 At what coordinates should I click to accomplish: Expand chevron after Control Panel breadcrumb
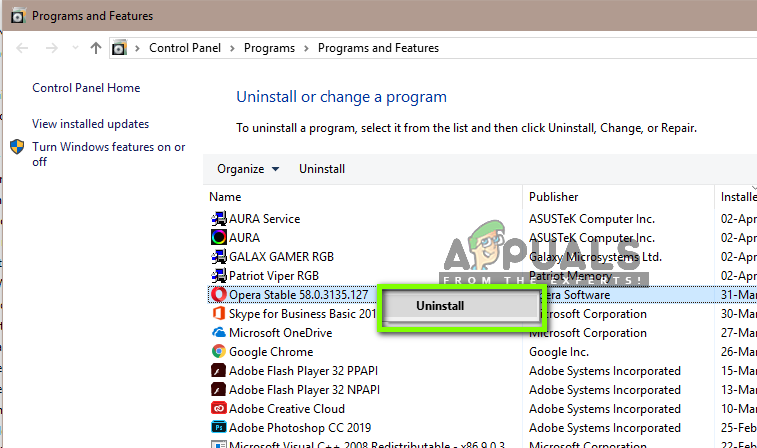tap(232, 48)
